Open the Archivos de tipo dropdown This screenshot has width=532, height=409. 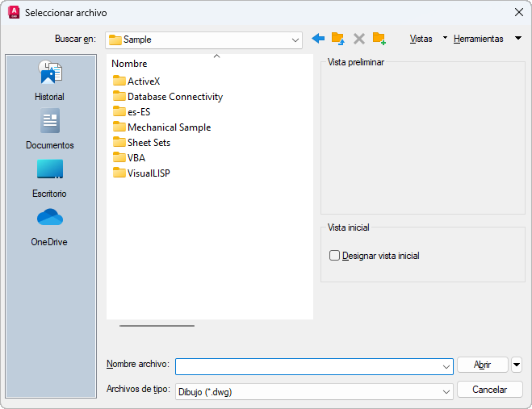314,392
